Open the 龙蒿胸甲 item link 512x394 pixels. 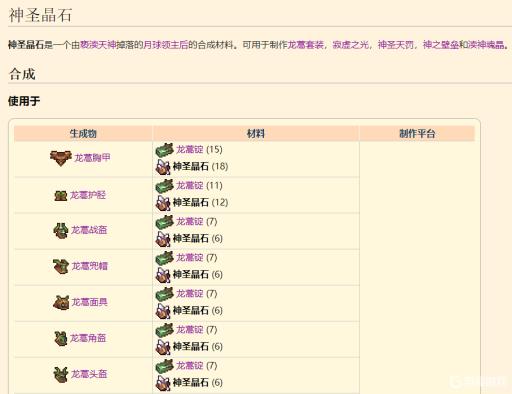(92, 158)
